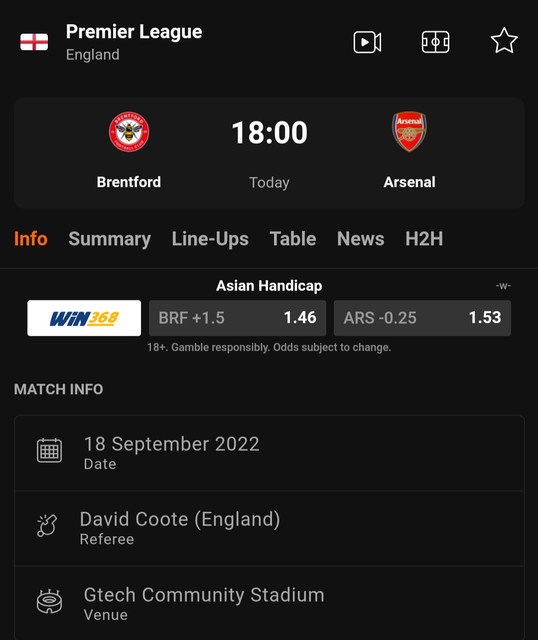Tap the calendar date icon
This screenshot has height=640, width=538.
tap(49, 451)
